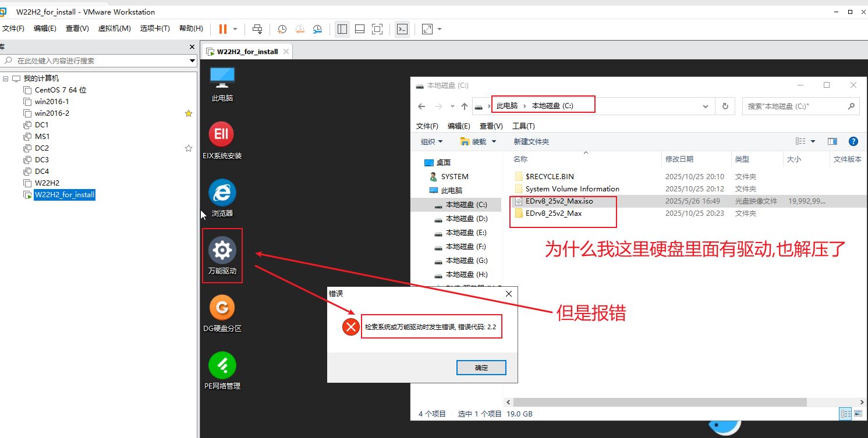Launch the DG硬盘分区 desktop icon
Screen dimensions: 868x438
coord(222,314)
